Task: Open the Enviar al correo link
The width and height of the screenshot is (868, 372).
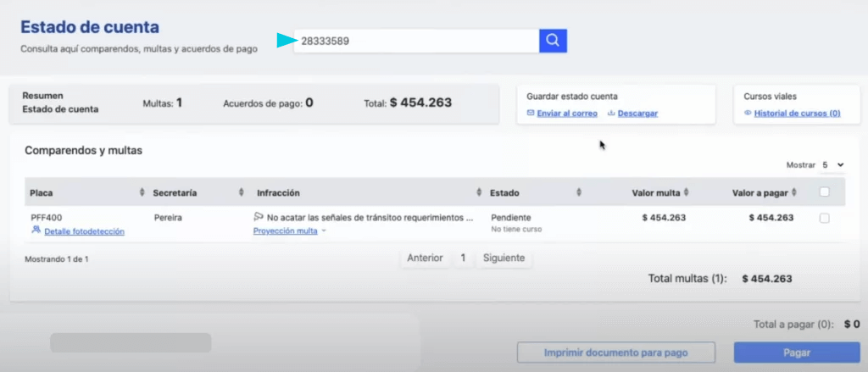Action: coord(567,113)
